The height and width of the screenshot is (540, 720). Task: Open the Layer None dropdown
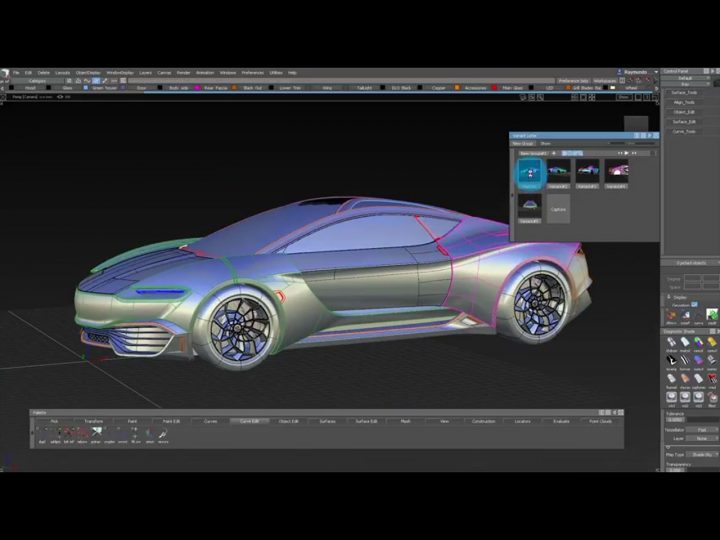point(703,439)
